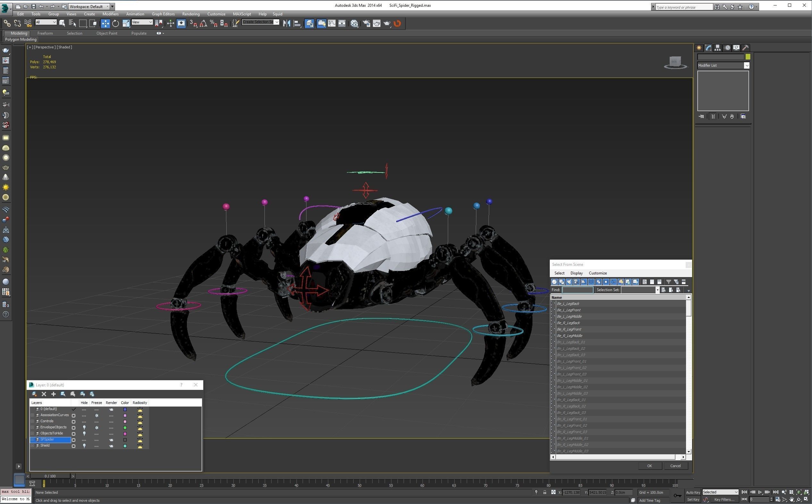The image size is (812, 504).
Task: Expand the AssosiationCurves layer tree
Action: point(32,415)
